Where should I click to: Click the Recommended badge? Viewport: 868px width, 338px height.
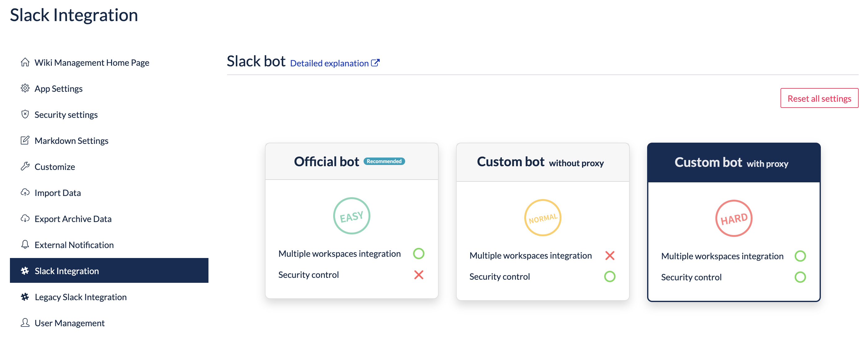(384, 161)
